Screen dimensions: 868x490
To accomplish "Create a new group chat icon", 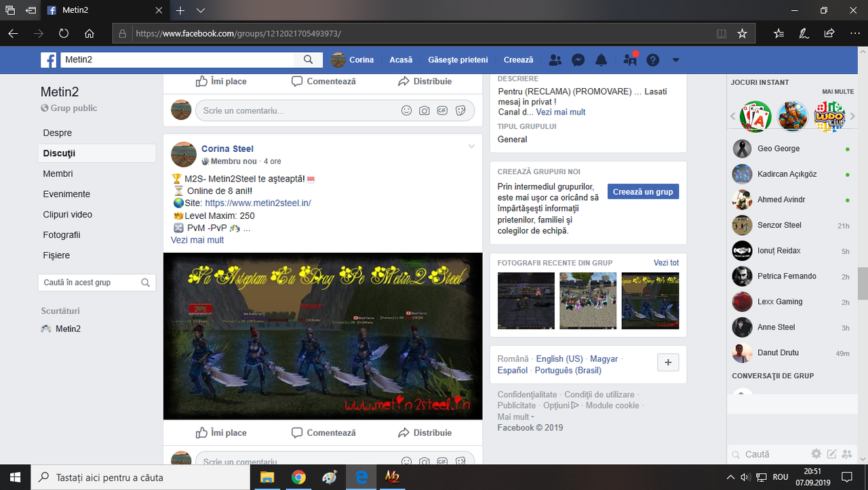I will point(846,453).
